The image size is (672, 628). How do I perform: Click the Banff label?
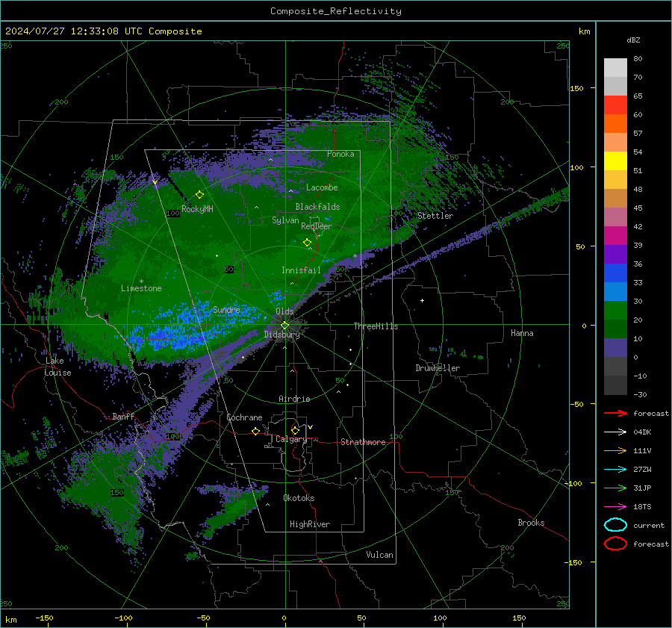coord(123,416)
